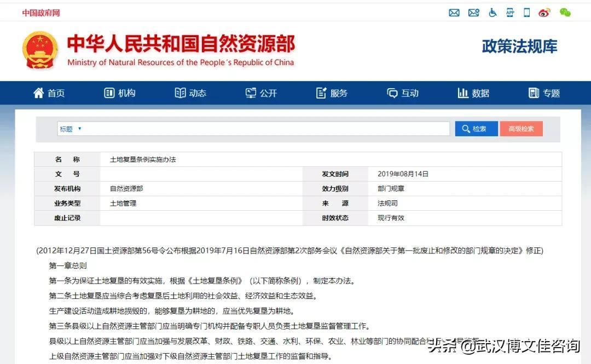591x364 pixels.
Task: Open the Weibo icon
Action: (x=544, y=13)
